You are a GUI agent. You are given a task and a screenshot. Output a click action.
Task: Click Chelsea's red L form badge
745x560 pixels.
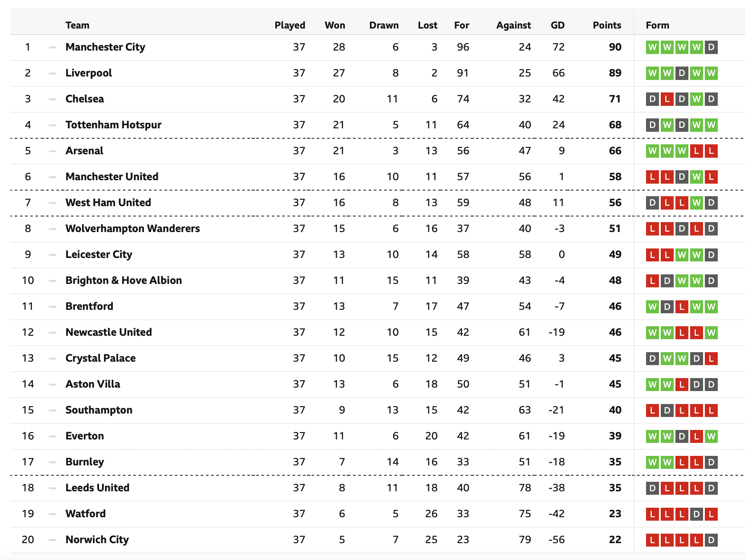667,99
